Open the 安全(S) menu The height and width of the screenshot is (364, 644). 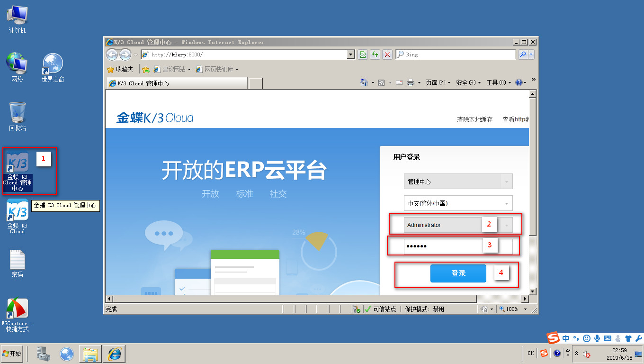(x=467, y=82)
